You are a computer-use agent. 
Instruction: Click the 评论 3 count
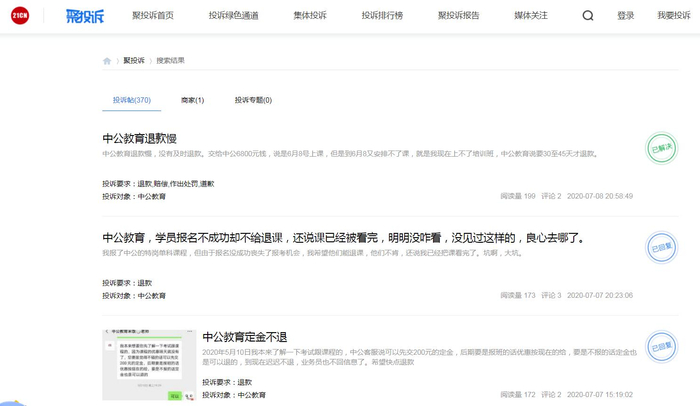click(x=551, y=295)
